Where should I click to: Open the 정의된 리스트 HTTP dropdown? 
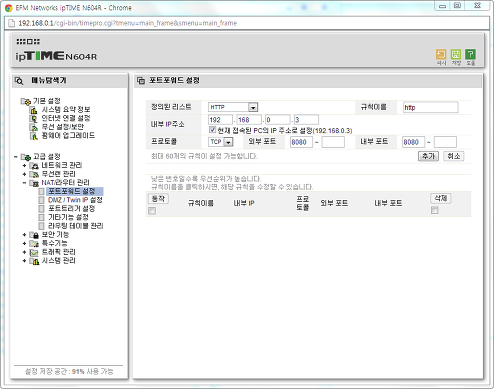pyautogui.click(x=233, y=107)
